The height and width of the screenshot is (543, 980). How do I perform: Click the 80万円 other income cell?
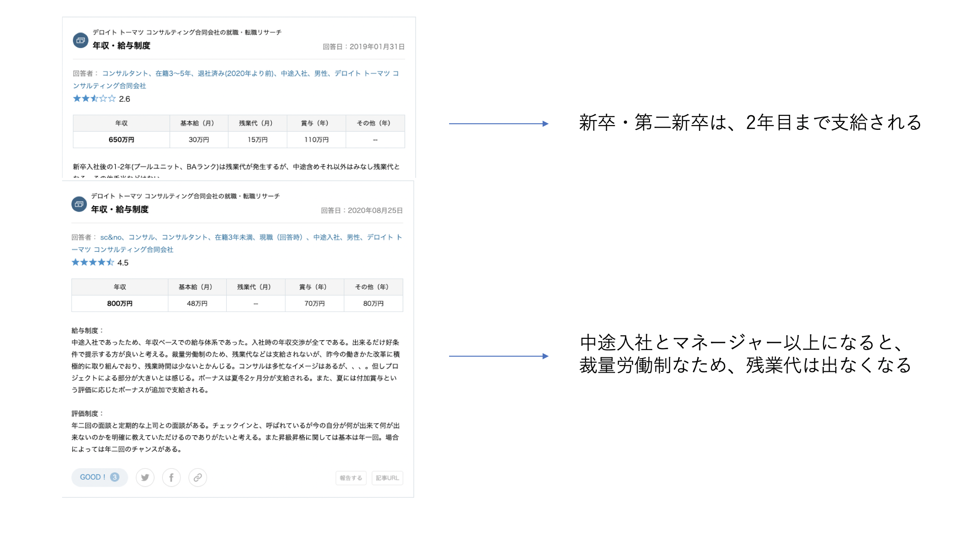click(x=373, y=303)
